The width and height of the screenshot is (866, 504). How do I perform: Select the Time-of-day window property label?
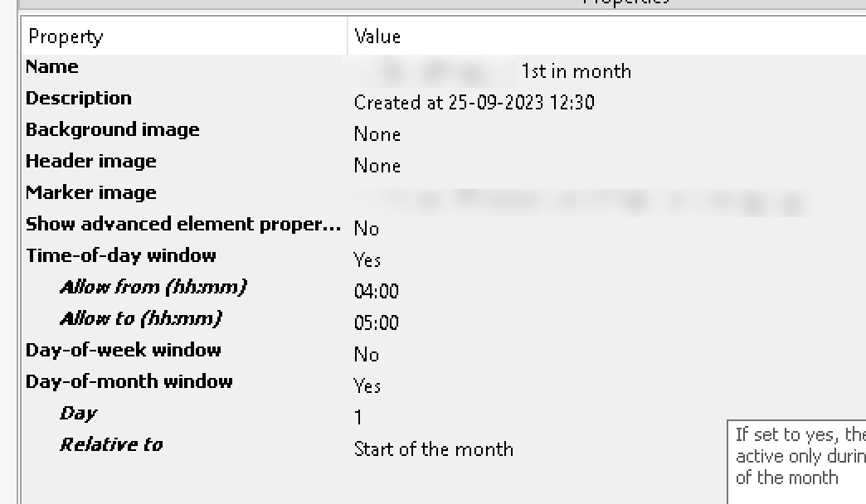(x=121, y=256)
